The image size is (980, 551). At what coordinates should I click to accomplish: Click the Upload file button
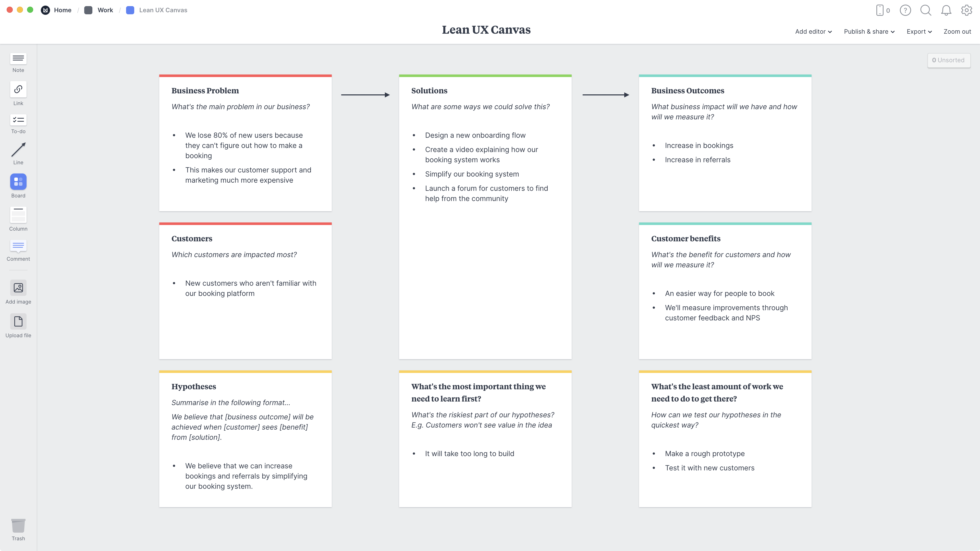(x=18, y=325)
